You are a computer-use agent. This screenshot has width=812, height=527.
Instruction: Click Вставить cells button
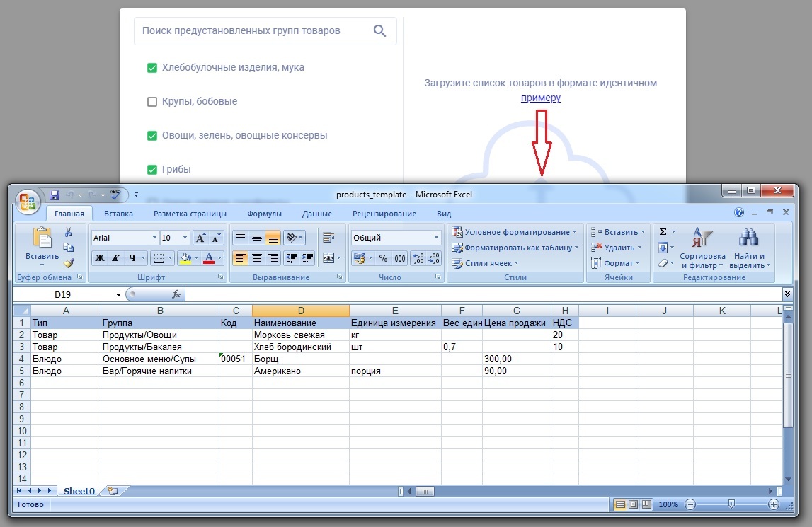(x=618, y=232)
